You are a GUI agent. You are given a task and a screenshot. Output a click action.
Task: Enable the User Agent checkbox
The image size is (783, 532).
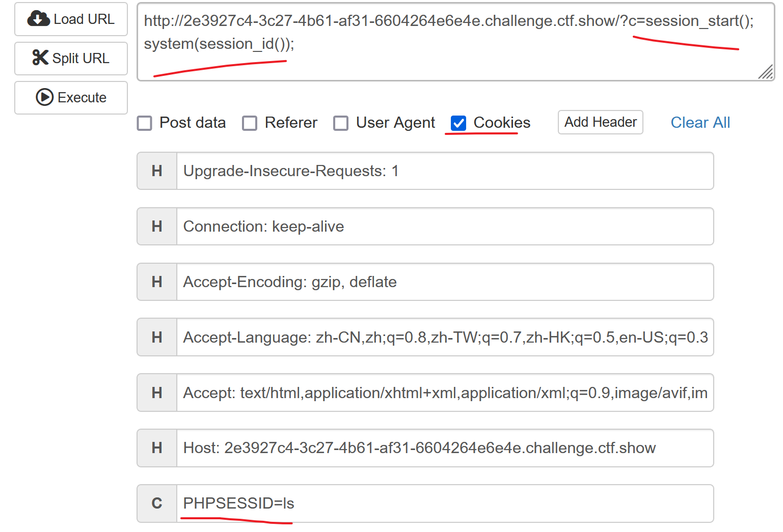341,123
